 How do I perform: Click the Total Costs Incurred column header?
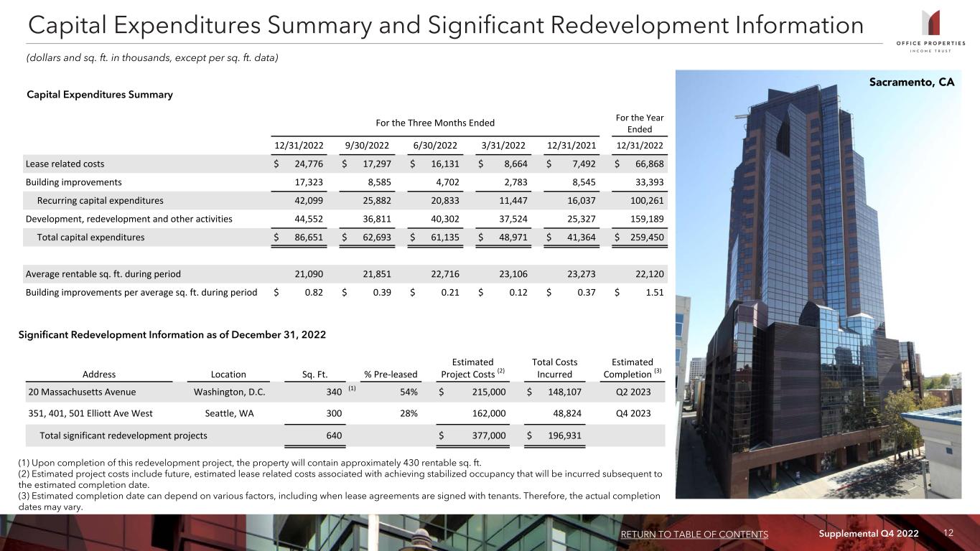pyautogui.click(x=554, y=368)
